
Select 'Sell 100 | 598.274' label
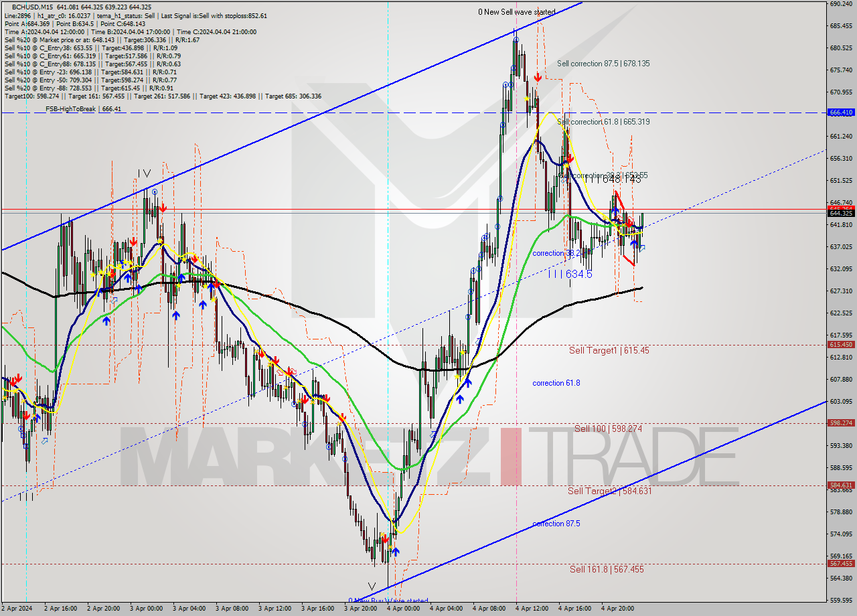(608, 429)
